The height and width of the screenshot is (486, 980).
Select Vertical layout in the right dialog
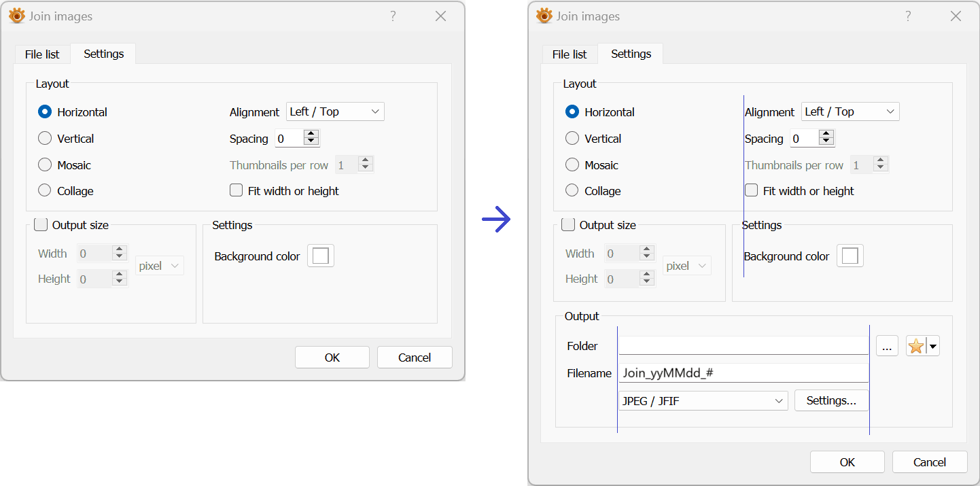click(x=572, y=139)
